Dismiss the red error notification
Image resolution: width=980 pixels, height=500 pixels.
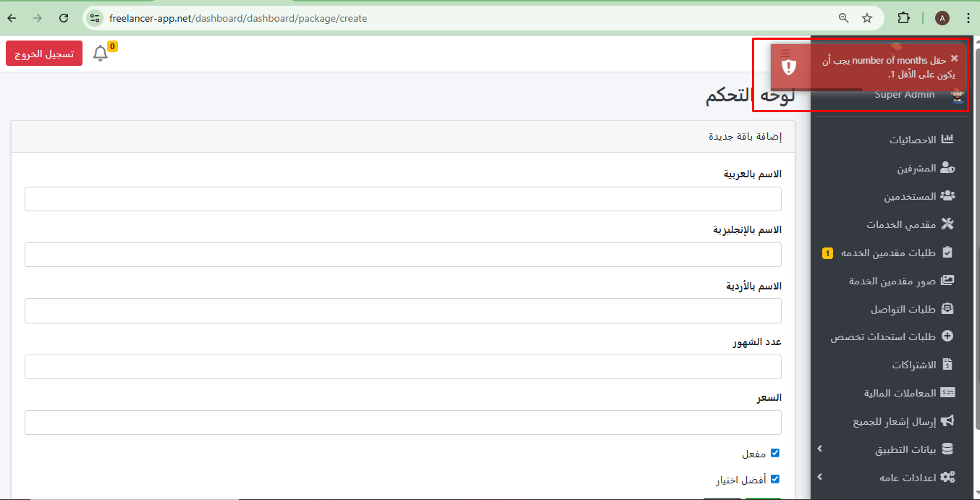point(954,59)
